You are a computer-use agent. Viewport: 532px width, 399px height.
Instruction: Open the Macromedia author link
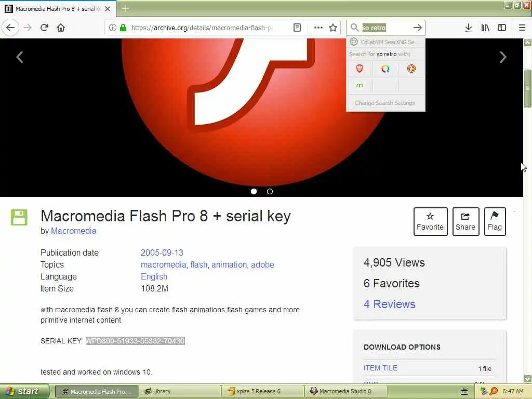(74, 231)
